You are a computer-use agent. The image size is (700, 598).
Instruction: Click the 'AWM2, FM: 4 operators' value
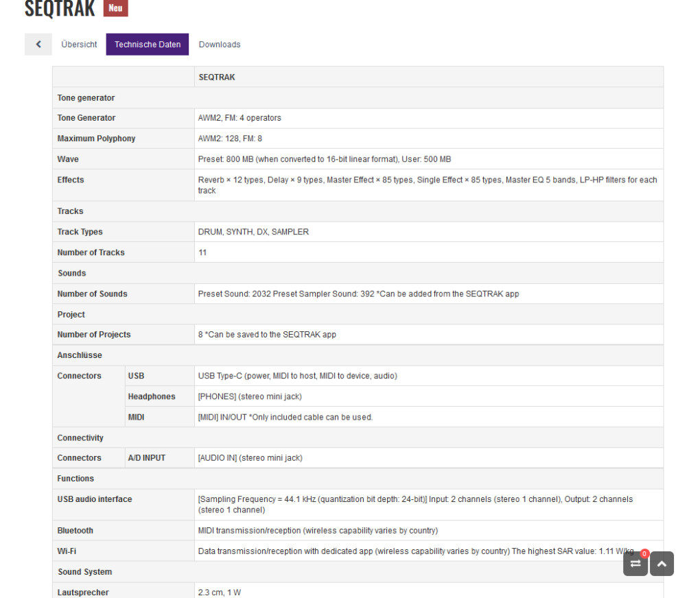click(240, 118)
